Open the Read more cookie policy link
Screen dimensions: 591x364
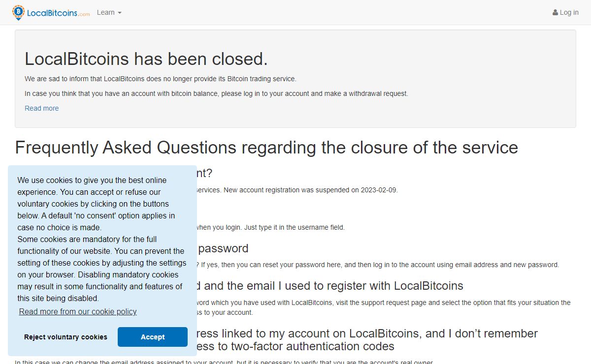[x=78, y=311]
